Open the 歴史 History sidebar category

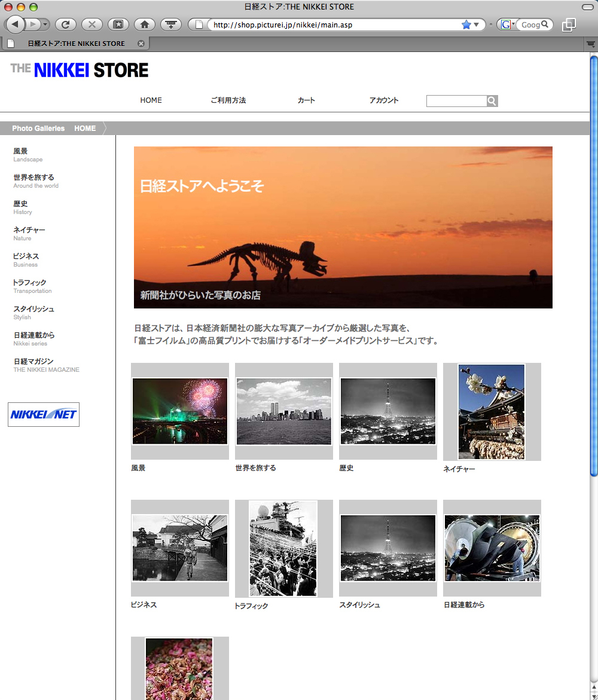tap(22, 207)
